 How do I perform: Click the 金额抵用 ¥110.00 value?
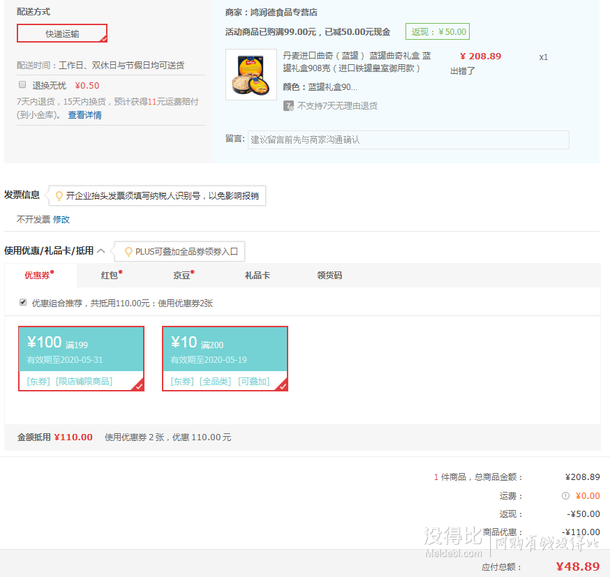click(74, 437)
